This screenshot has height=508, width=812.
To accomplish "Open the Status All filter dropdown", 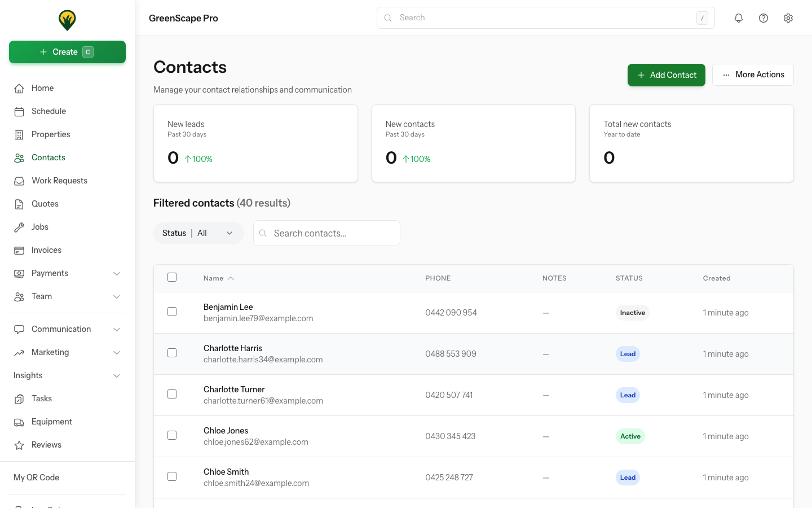I will pos(198,233).
